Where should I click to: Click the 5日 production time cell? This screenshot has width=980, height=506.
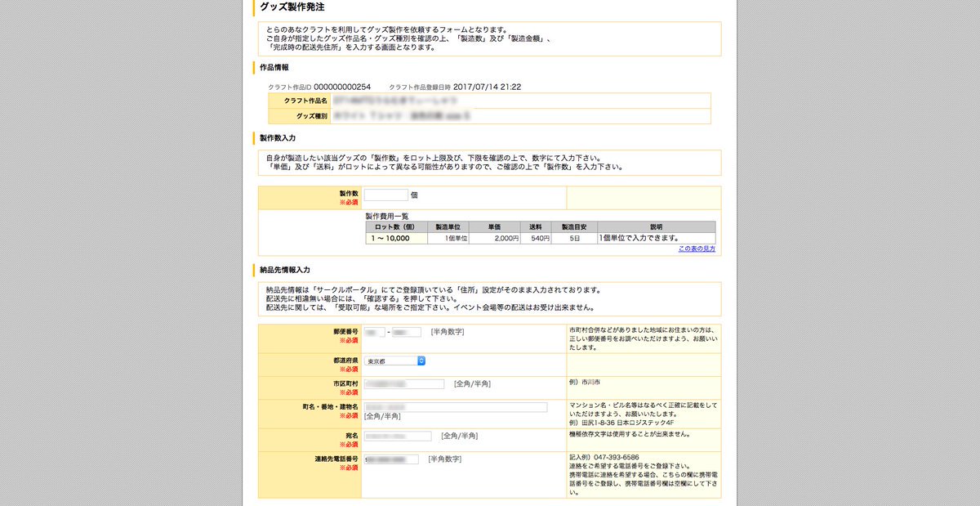575,239
